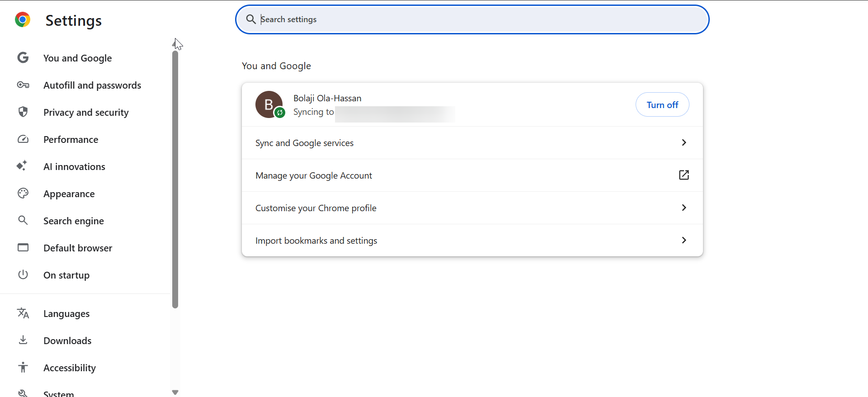Click the profile avatar with sync badge
Screen dimensions: 868x397
(269, 104)
